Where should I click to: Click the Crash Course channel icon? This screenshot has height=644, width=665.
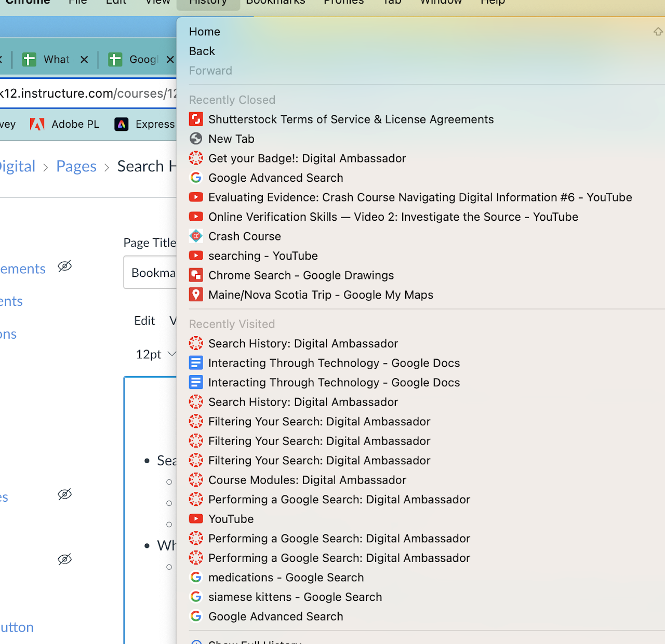(196, 236)
